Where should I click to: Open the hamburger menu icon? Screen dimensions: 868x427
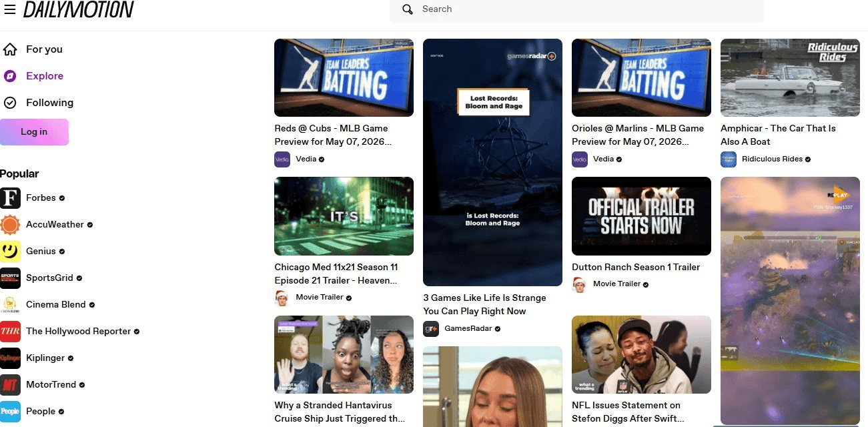pos(10,9)
